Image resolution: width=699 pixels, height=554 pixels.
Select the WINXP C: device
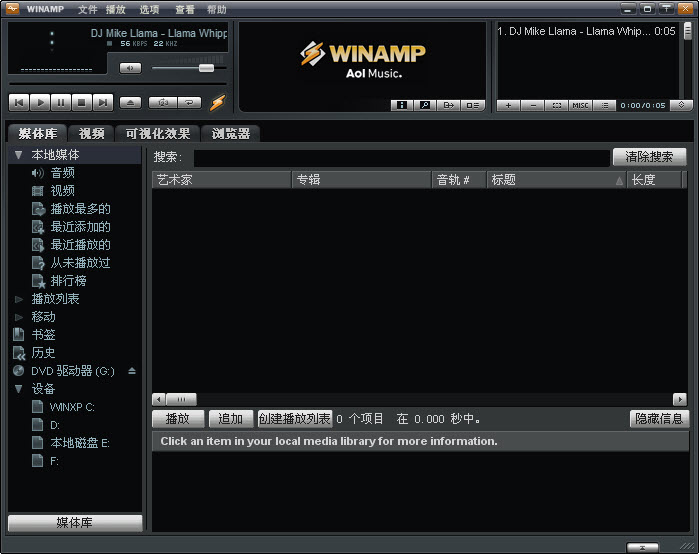tap(71, 407)
